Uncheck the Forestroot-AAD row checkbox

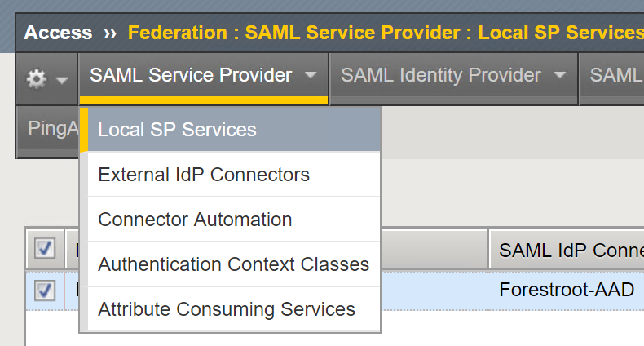coord(45,291)
